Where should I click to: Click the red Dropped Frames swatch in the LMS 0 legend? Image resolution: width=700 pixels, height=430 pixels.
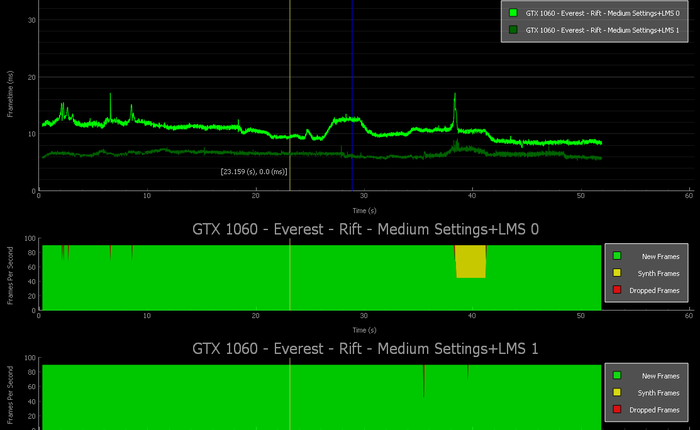(617, 290)
